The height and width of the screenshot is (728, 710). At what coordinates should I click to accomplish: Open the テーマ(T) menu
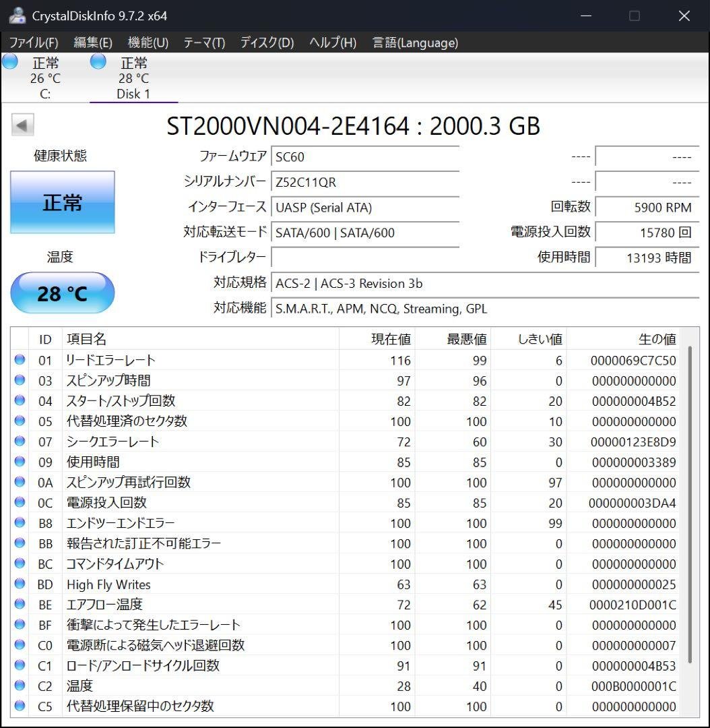(204, 42)
